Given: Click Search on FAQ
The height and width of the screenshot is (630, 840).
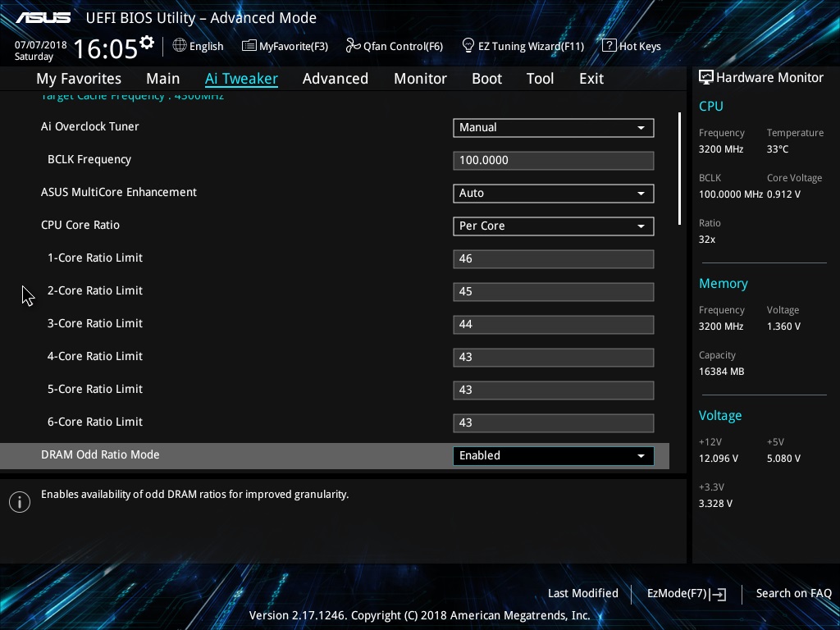Looking at the screenshot, I should click(793, 594).
